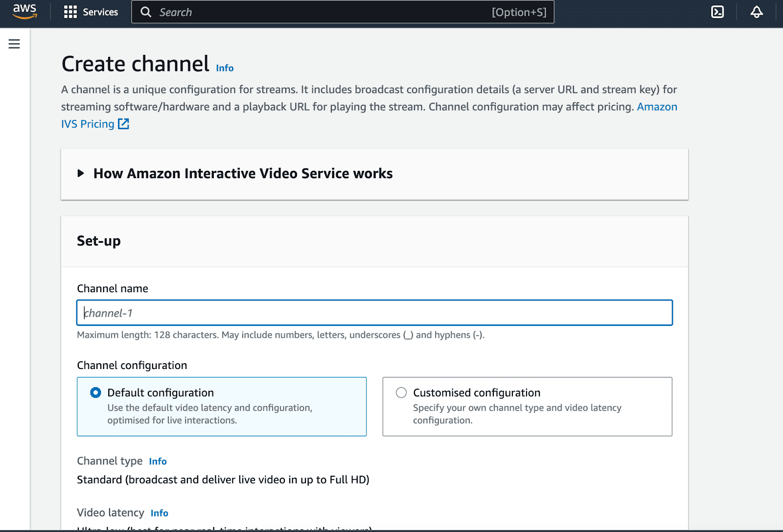Open Info link beside Video latency
The width and height of the screenshot is (783, 532).
(159, 513)
